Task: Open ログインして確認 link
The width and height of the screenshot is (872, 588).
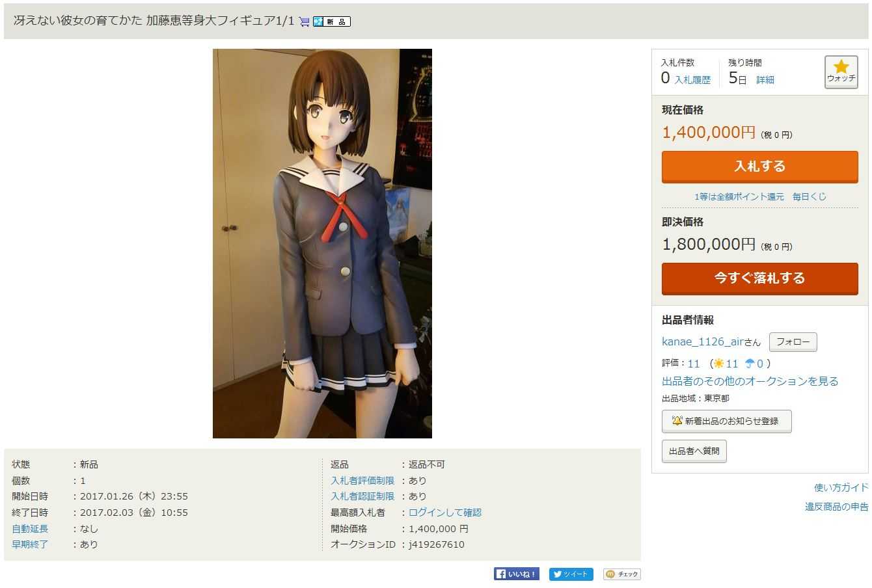Action: pos(445,513)
